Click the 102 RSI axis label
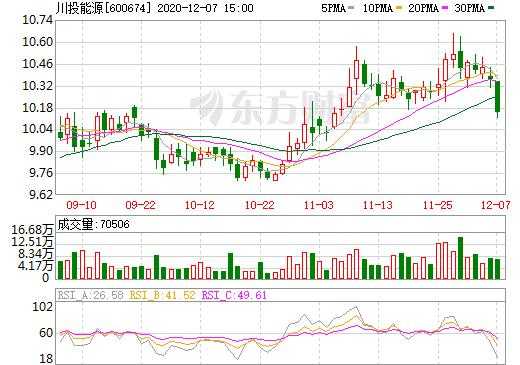 pyautogui.click(x=43, y=307)
